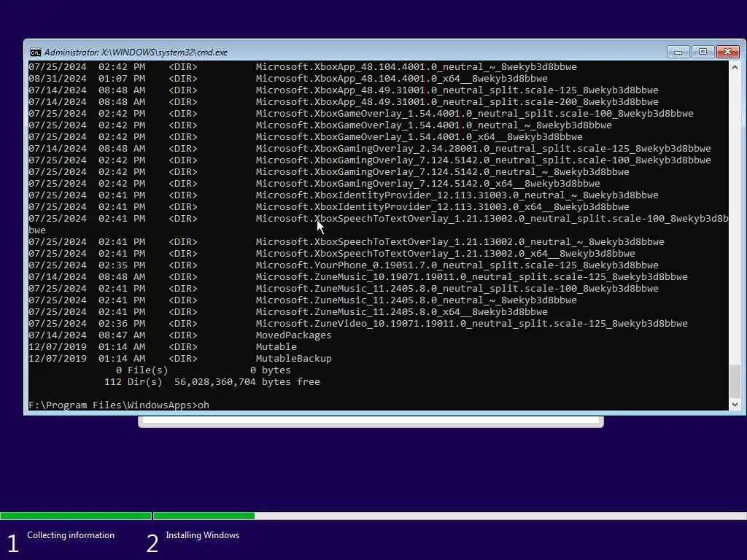Click the 112 Dir(s) summary line

212,382
